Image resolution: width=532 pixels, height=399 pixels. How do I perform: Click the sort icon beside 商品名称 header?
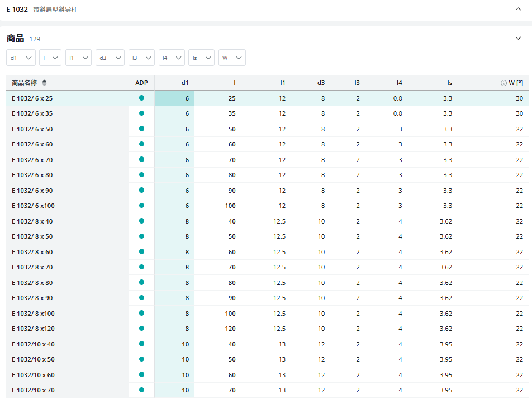(45, 83)
